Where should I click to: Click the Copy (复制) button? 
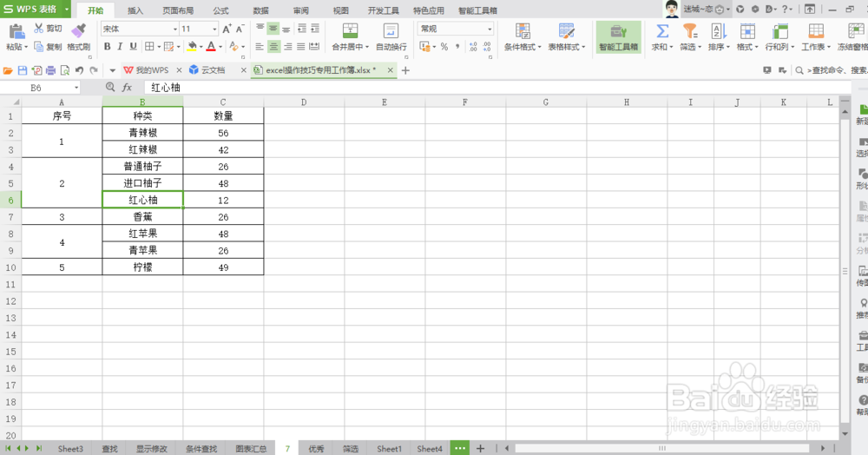tap(48, 47)
